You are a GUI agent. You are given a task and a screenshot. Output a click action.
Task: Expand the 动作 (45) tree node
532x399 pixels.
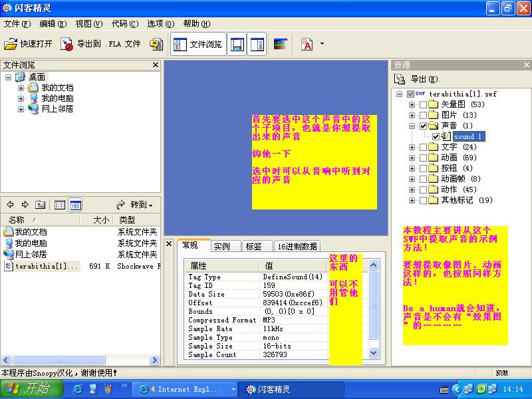pyautogui.click(x=412, y=190)
